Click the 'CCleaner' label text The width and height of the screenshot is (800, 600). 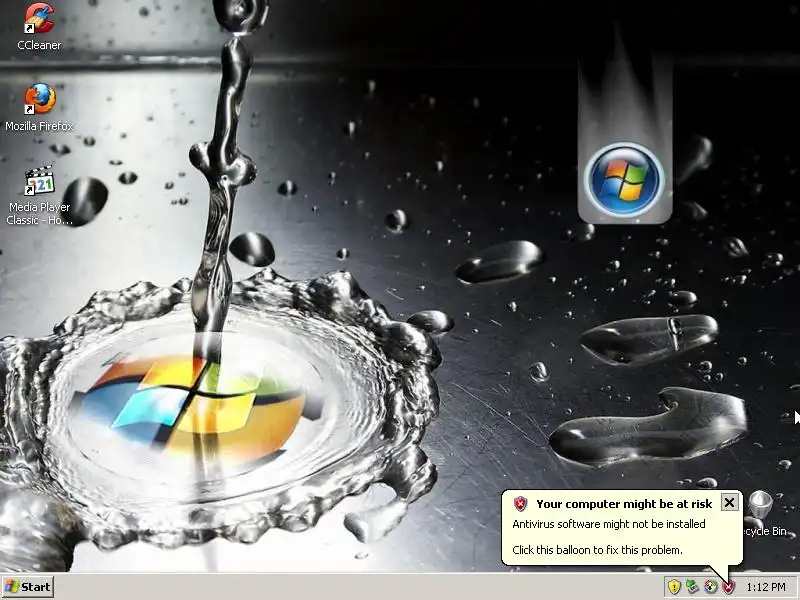39,45
